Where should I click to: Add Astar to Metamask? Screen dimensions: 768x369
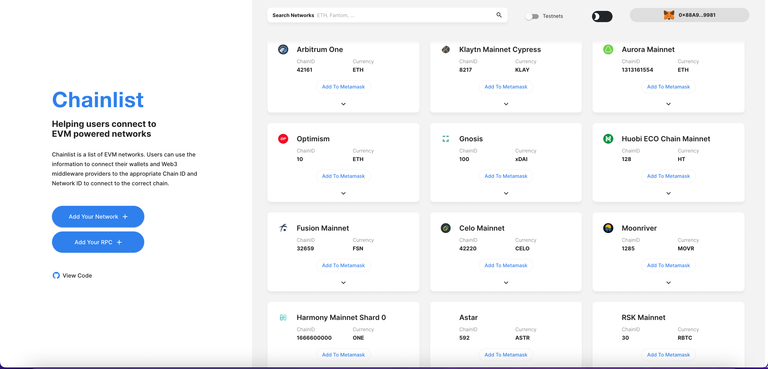[506, 355]
